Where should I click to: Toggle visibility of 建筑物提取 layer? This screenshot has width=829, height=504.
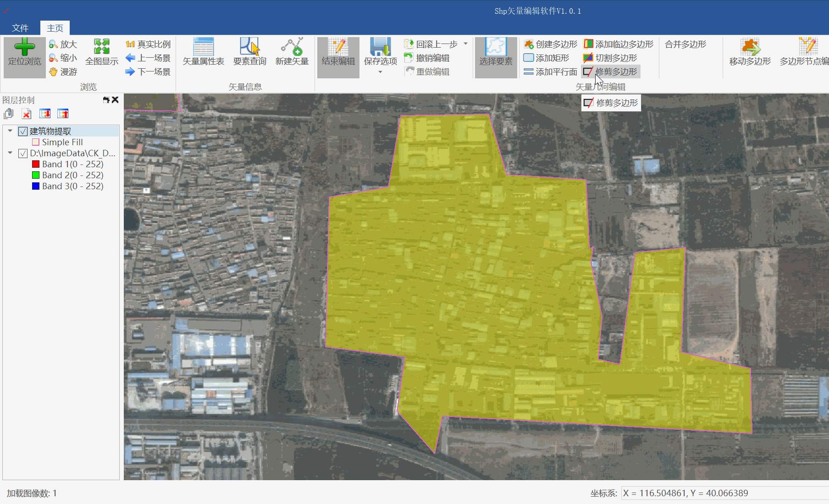(23, 131)
